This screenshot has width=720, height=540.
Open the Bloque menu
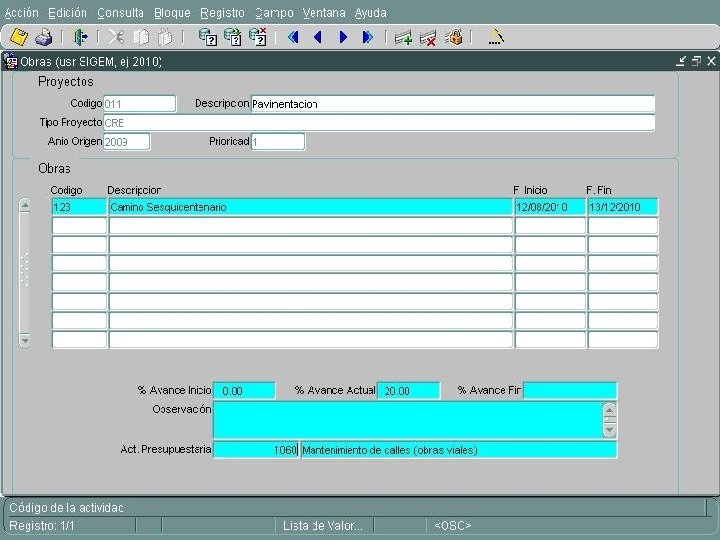coord(172,13)
